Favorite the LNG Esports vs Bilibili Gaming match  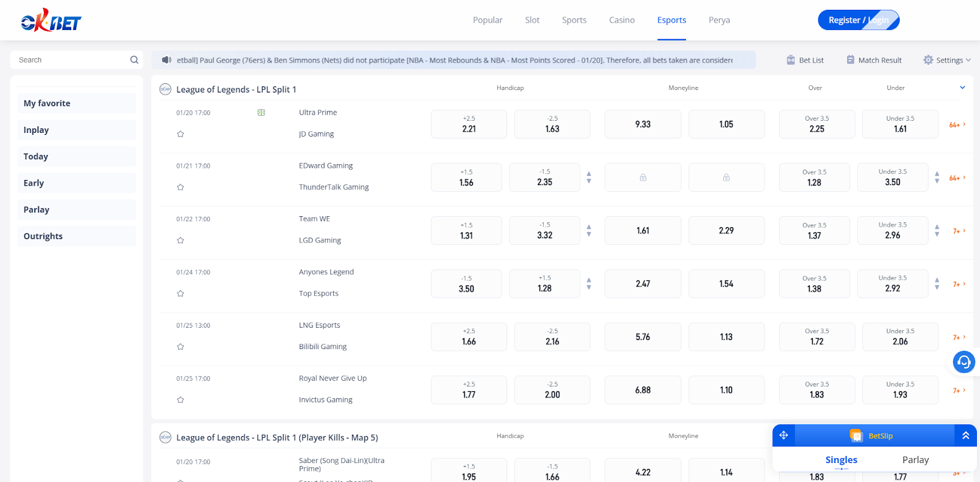[x=180, y=347]
